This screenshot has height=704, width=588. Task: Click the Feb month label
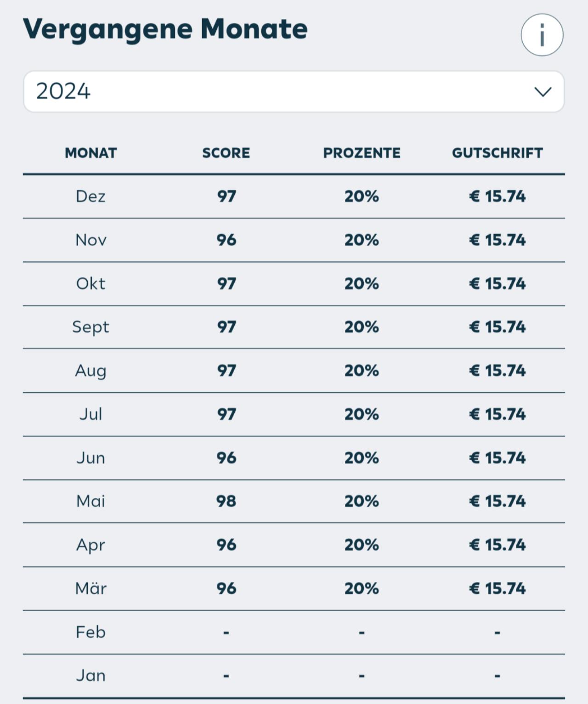91,632
